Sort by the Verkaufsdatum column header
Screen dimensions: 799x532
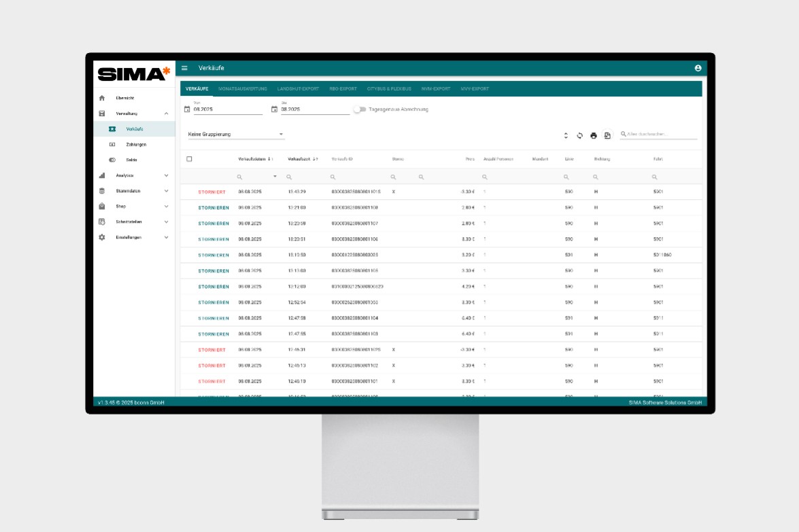pos(252,159)
